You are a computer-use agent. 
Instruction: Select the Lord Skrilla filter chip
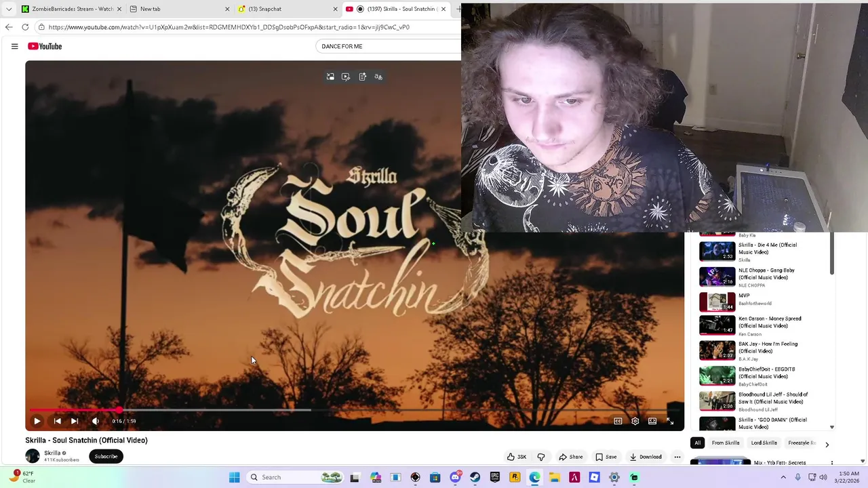click(x=764, y=443)
